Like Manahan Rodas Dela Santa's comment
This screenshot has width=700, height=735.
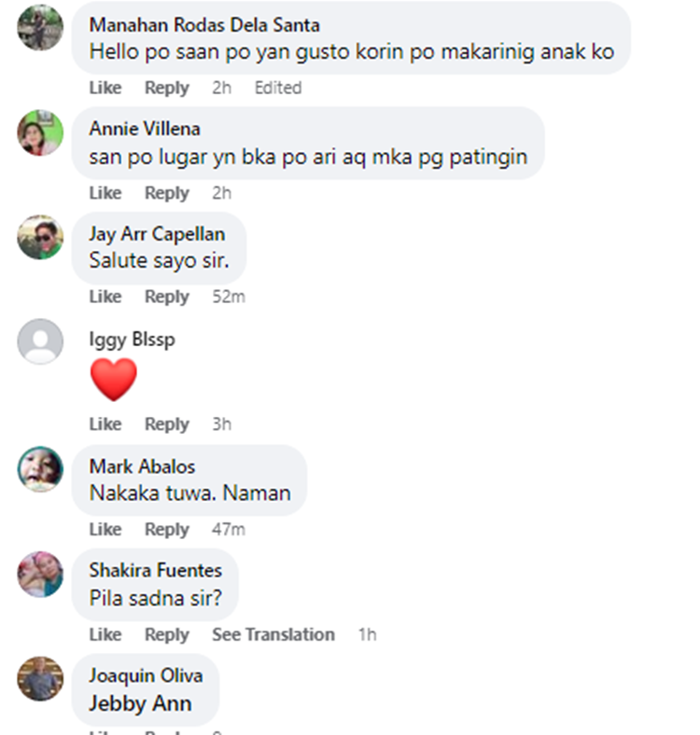pyautogui.click(x=105, y=88)
